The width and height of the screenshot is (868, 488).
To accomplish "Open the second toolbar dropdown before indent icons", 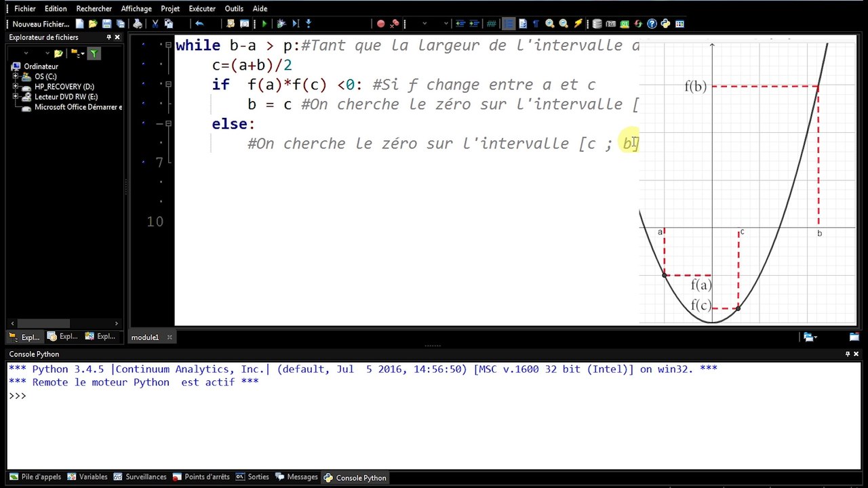I will [446, 24].
